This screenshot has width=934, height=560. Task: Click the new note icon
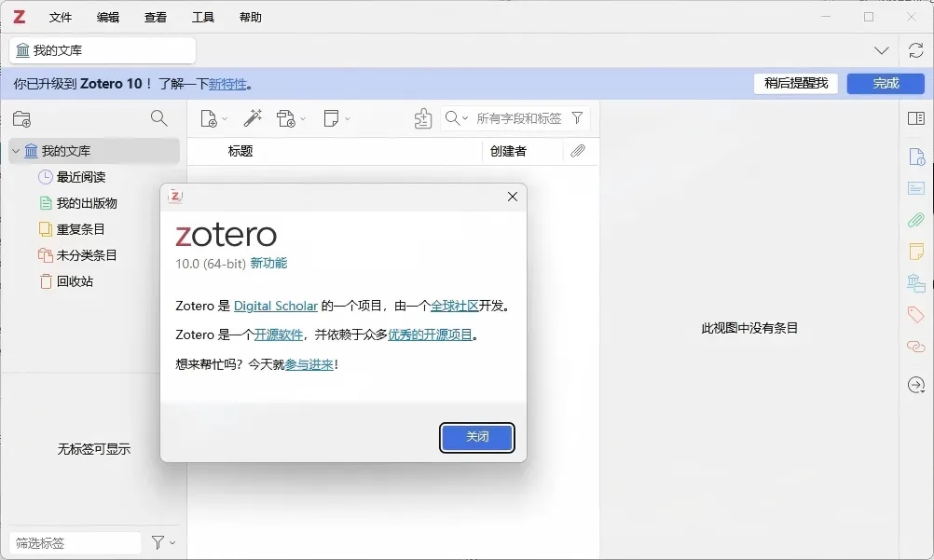331,118
